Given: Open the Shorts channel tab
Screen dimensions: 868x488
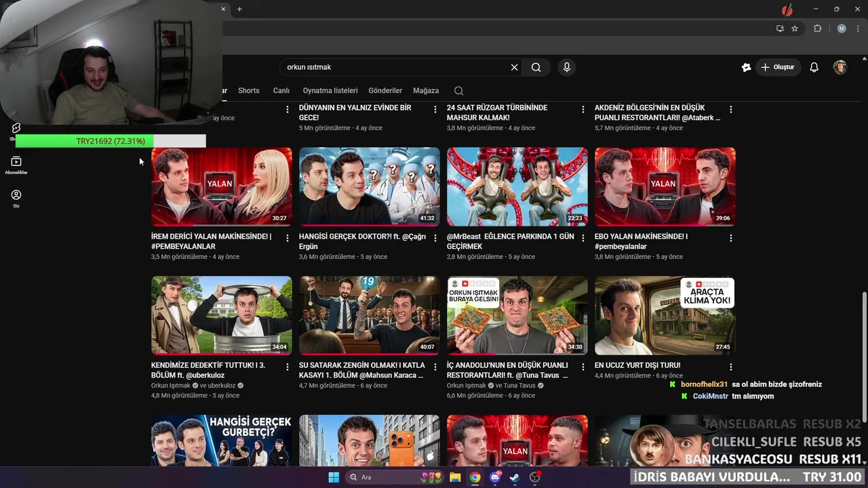Looking at the screenshot, I should 249,91.
